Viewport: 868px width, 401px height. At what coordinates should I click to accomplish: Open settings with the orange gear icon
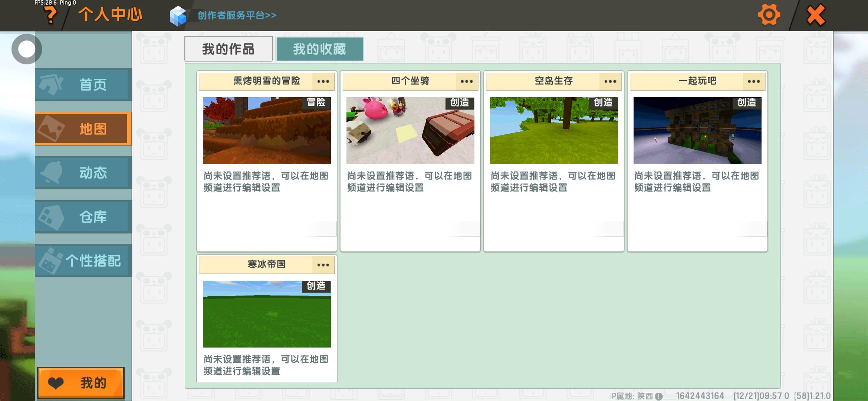pos(769,15)
